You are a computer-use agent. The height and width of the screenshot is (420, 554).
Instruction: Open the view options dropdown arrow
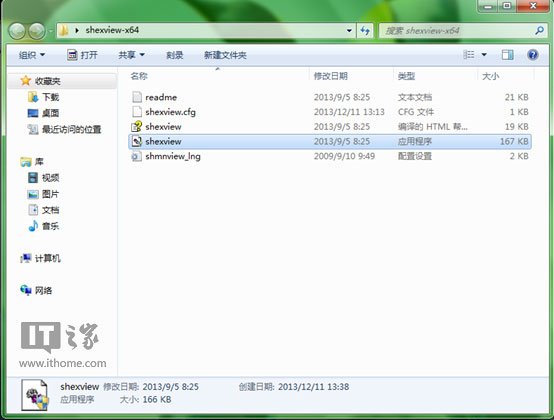[484, 55]
